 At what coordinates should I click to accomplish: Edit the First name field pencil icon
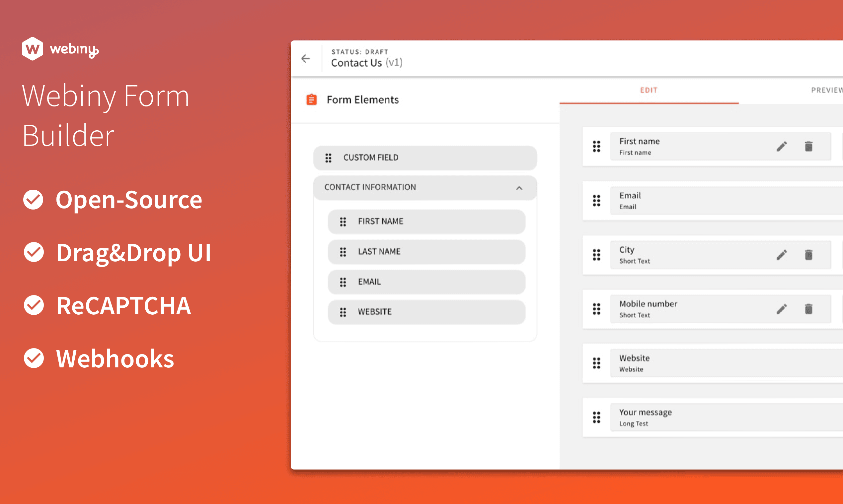pos(781,147)
